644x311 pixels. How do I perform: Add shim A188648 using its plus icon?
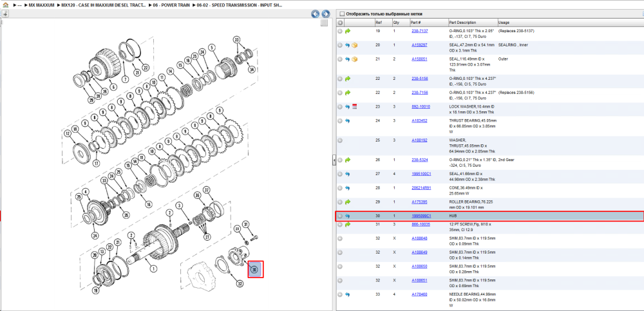340,238
